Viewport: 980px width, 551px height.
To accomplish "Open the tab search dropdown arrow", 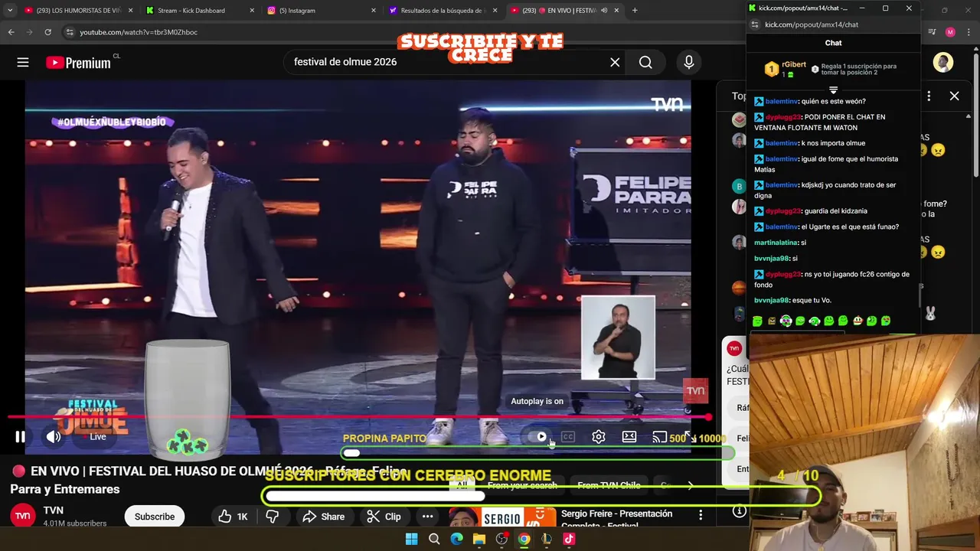I will click(10, 11).
